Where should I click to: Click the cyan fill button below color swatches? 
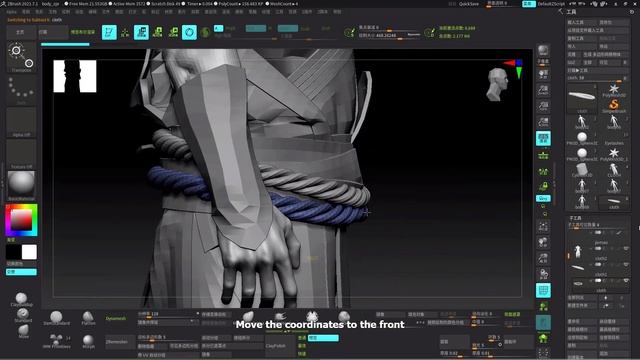21,272
